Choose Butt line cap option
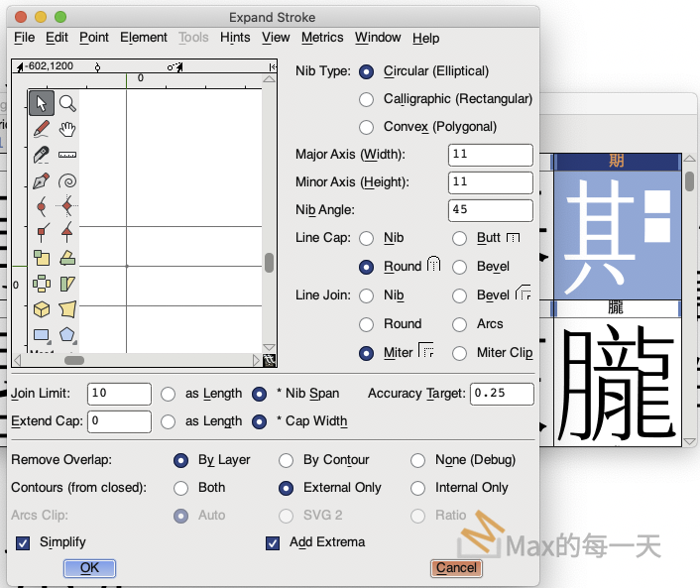 (x=459, y=238)
